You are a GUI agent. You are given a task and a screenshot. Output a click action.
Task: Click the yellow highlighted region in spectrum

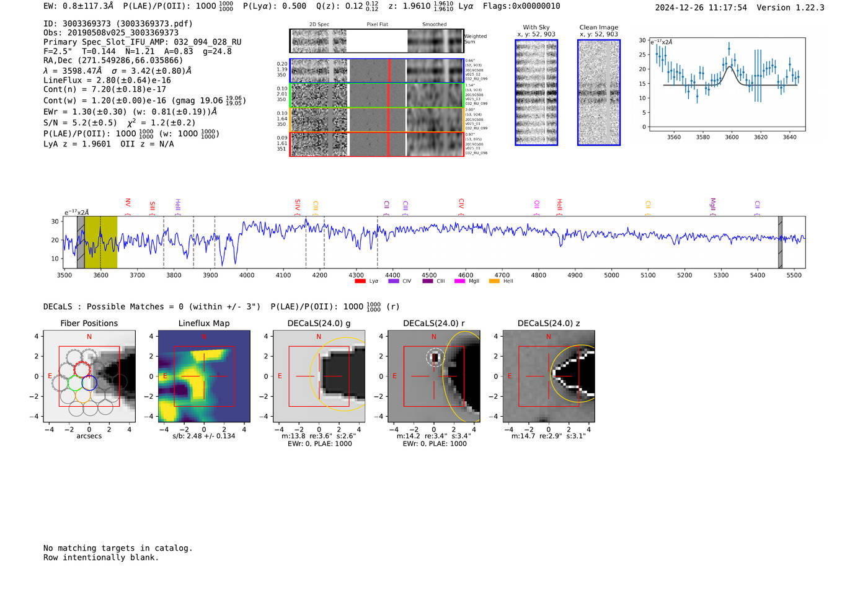(101, 242)
